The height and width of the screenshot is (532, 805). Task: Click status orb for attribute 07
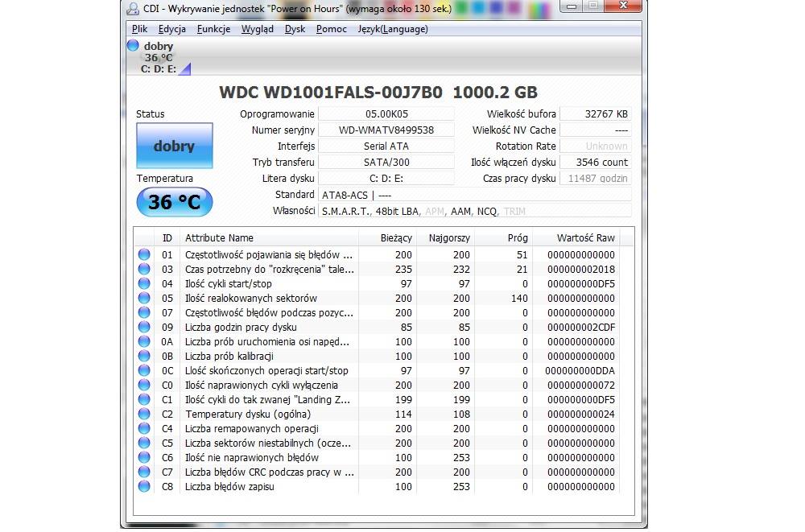coord(144,313)
